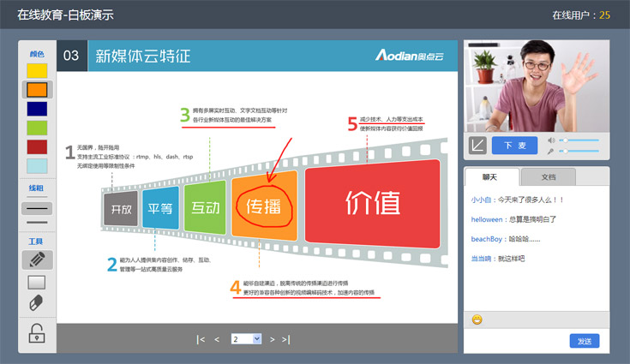Toggle the whiteboard lock icon

[37, 333]
